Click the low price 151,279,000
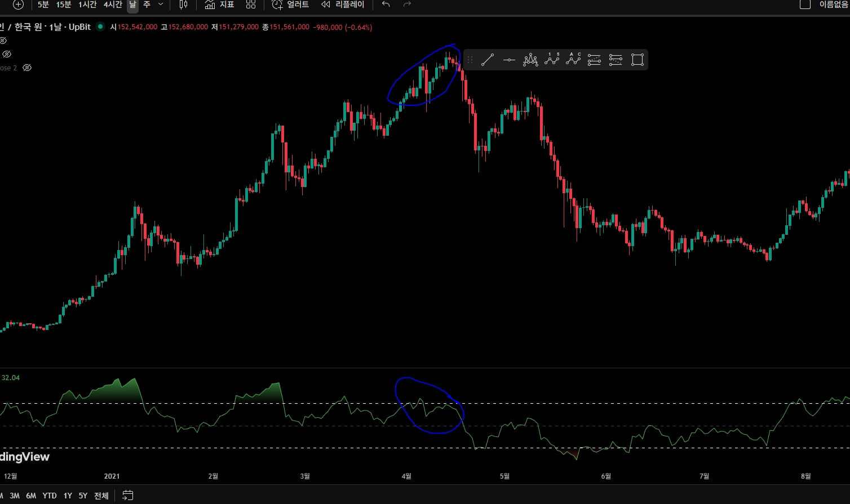 238,27
